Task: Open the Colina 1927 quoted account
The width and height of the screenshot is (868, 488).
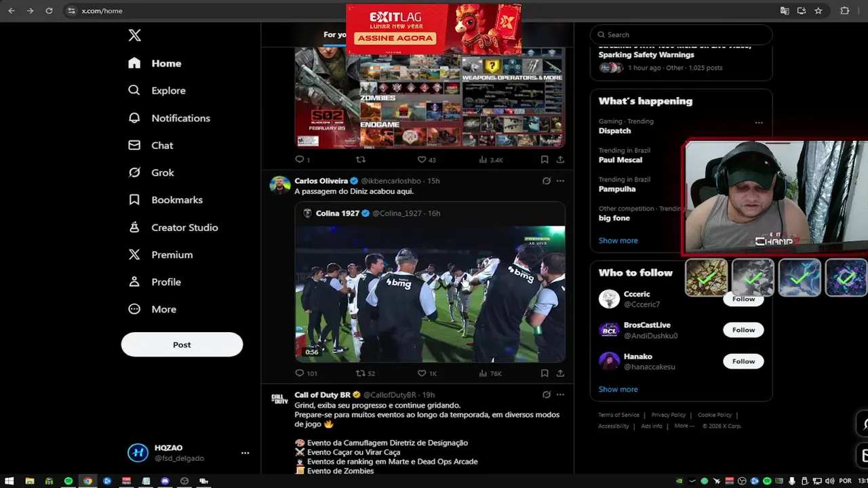Action: pos(337,213)
